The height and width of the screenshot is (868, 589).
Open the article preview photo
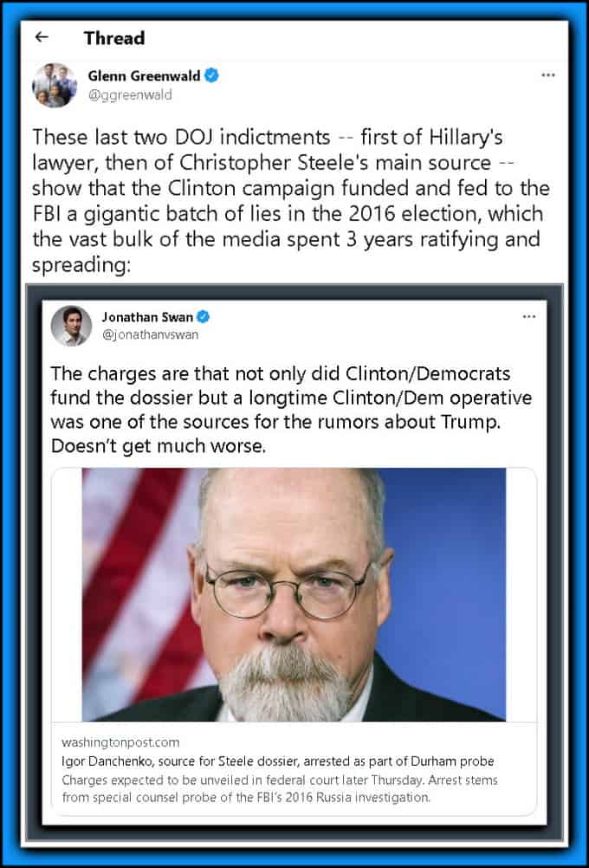[294, 594]
